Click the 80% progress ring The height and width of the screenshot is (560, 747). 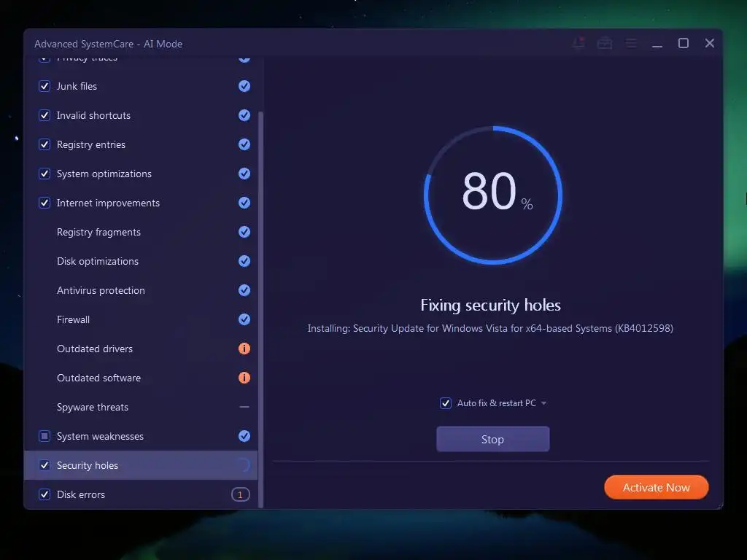tap(493, 195)
